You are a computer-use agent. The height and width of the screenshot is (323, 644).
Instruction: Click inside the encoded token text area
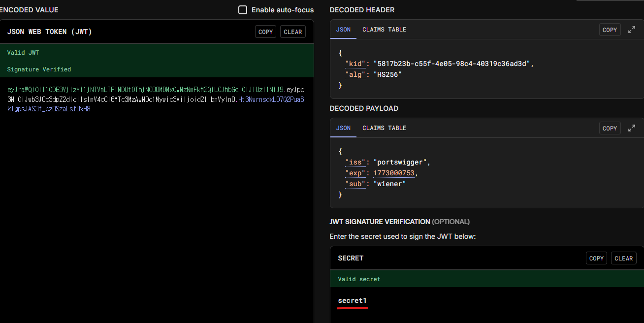point(156,197)
